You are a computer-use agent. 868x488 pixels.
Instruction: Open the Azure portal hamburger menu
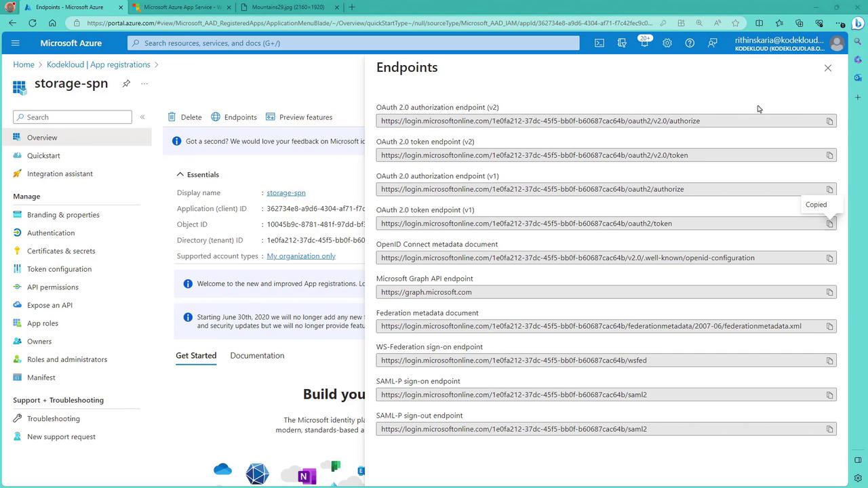16,43
